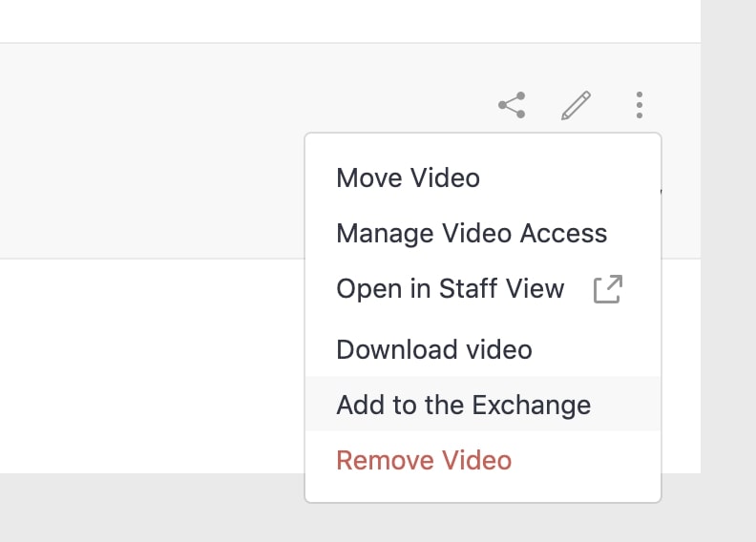Select the "Download video" option
This screenshot has height=542, width=756.
[434, 349]
